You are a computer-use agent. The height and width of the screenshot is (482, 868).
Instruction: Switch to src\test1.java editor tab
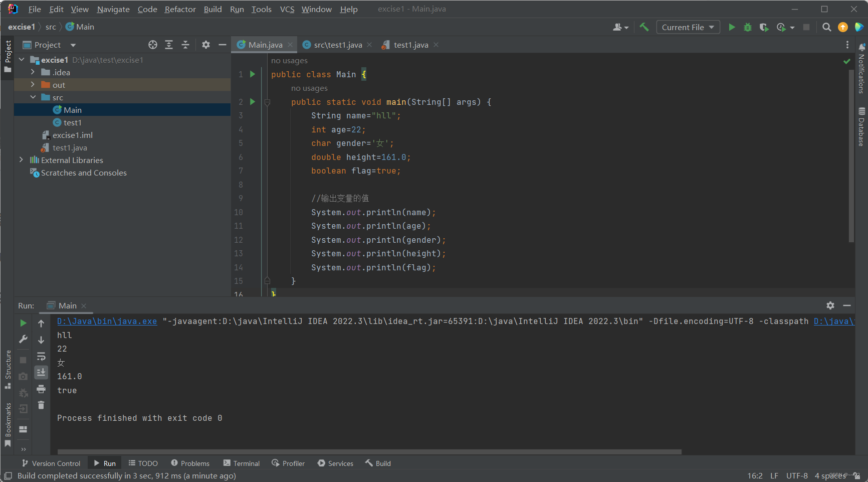pyautogui.click(x=337, y=45)
